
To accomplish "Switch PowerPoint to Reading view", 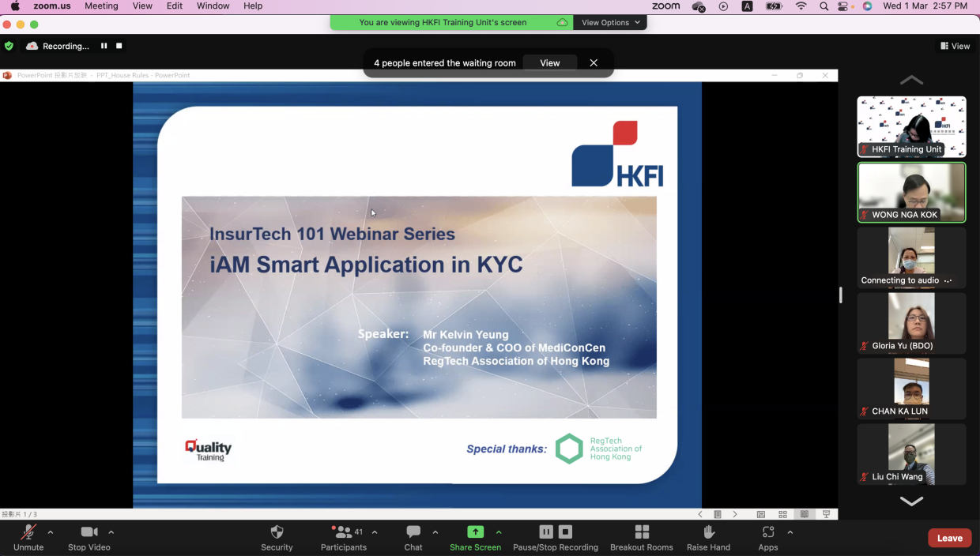I will (x=805, y=514).
